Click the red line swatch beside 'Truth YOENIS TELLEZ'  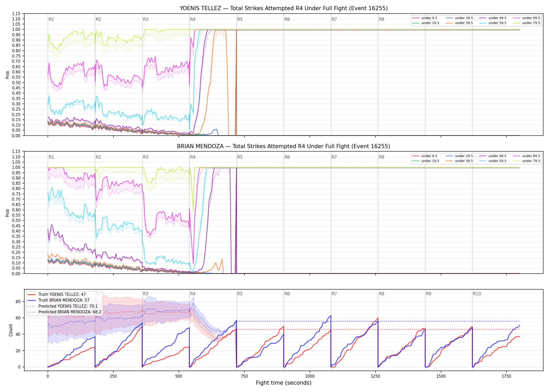(x=31, y=295)
